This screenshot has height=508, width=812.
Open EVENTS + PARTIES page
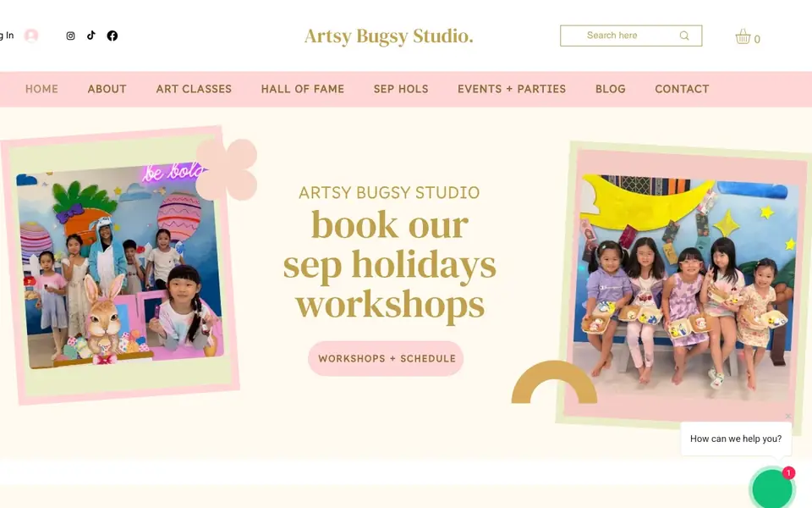pos(512,89)
